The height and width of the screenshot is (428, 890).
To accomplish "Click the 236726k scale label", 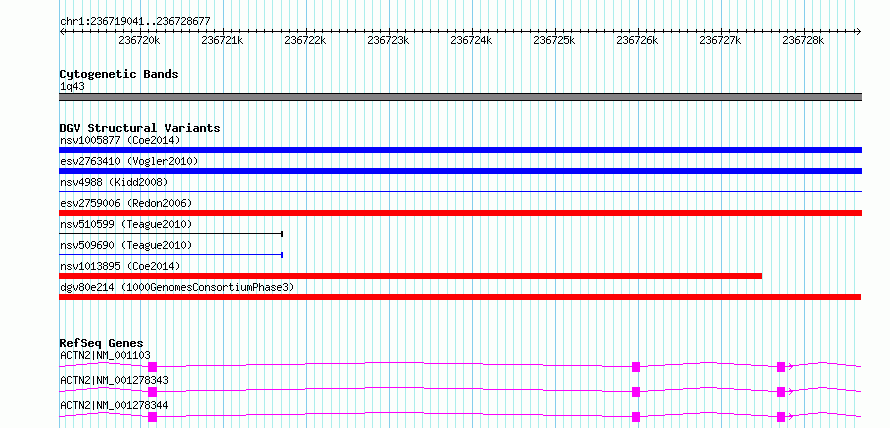I will pos(637,40).
